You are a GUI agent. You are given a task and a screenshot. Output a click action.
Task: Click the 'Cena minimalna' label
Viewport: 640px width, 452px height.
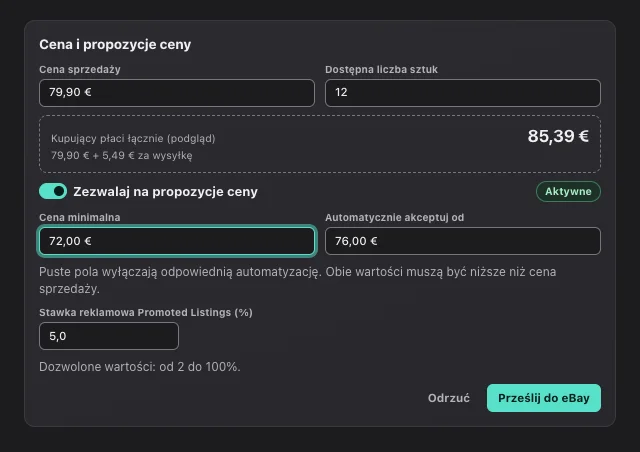point(80,217)
